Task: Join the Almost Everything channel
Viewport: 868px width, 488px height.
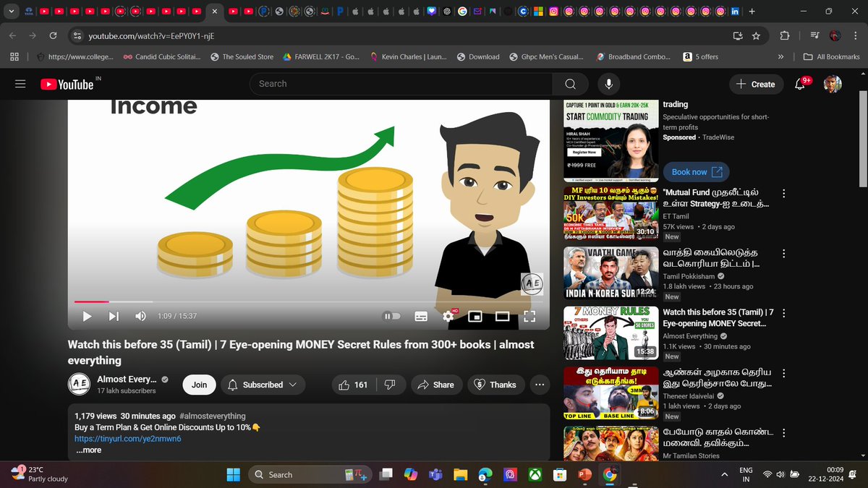Action: click(x=199, y=385)
